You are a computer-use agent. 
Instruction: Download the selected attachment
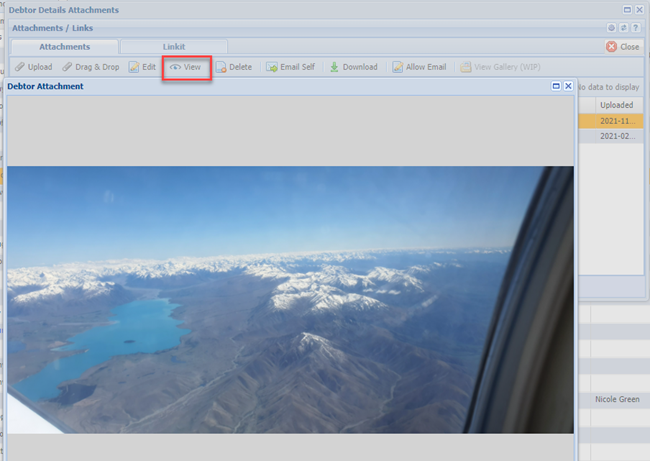pos(353,67)
